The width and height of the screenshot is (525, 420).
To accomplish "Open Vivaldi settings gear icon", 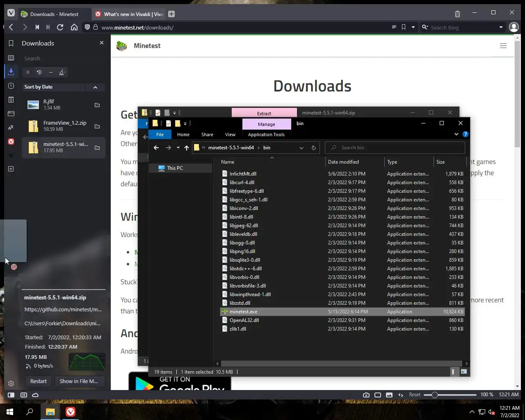I will pyautogui.click(x=11, y=383).
